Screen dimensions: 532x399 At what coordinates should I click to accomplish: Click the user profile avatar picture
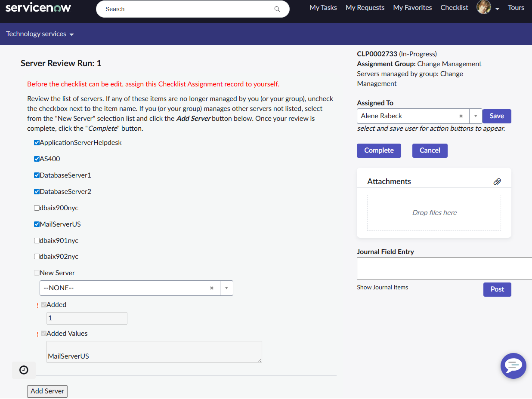[483, 7]
